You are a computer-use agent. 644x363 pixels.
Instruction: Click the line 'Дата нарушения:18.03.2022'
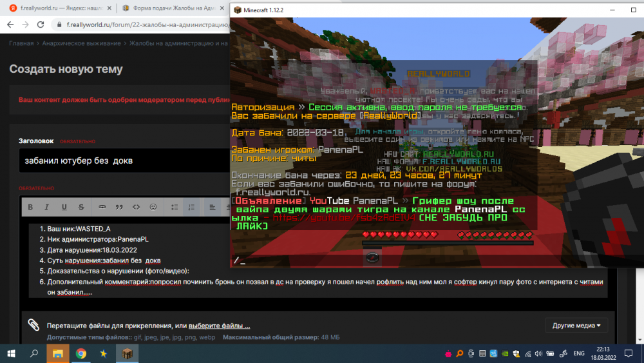pyautogui.click(x=92, y=250)
